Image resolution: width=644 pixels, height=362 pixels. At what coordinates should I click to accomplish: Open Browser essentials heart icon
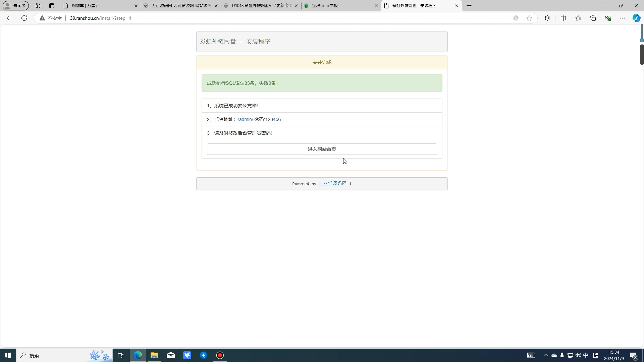pyautogui.click(x=608, y=18)
